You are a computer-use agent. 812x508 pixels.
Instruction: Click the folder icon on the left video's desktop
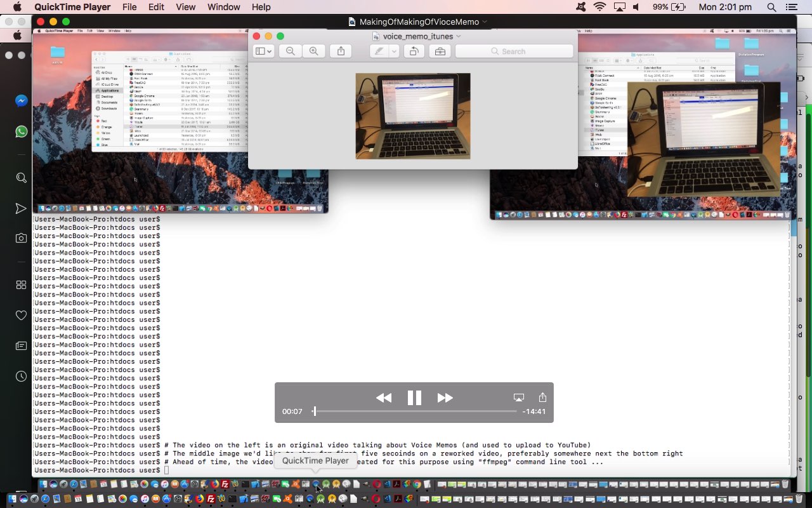point(58,52)
